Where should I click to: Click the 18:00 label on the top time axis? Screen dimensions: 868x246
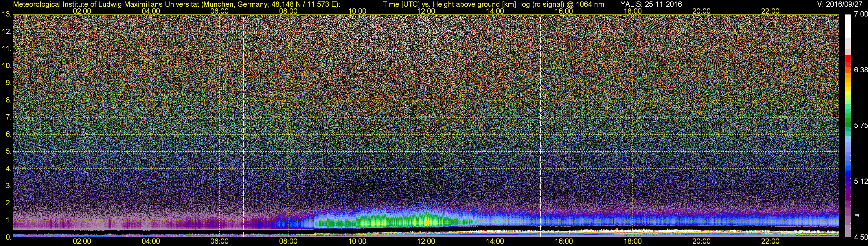(632, 11)
